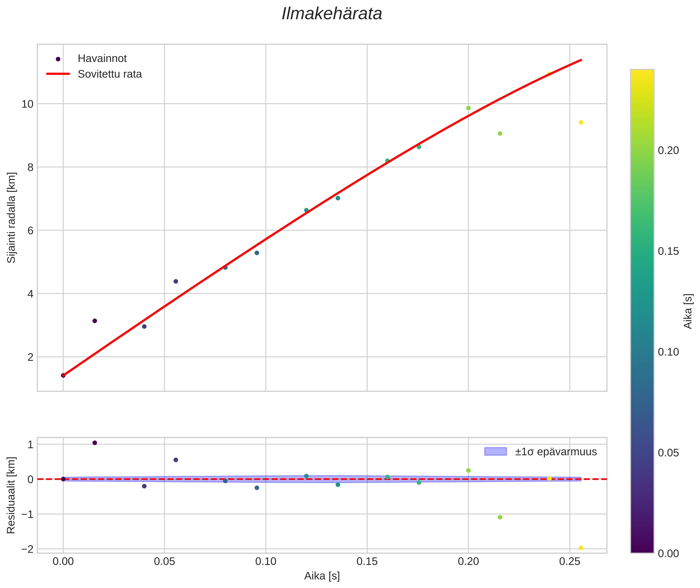Click the Havainnot legend text
Image resolution: width=700 pixels, height=588 pixels.
(x=102, y=59)
